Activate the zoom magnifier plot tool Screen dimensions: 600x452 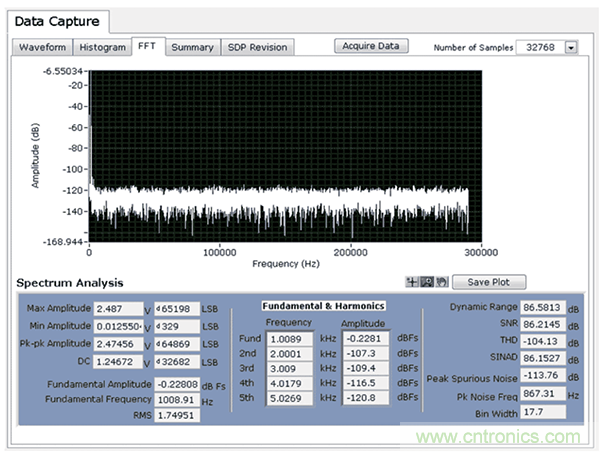(425, 283)
